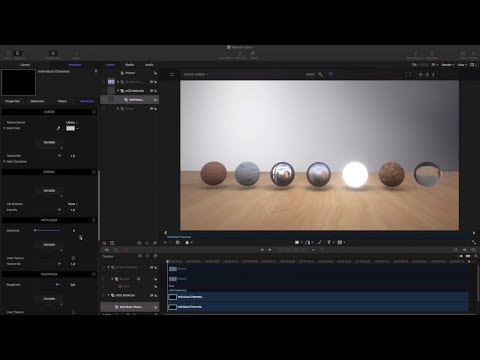Select the Text tool
480x360 pixels.
tap(329, 242)
